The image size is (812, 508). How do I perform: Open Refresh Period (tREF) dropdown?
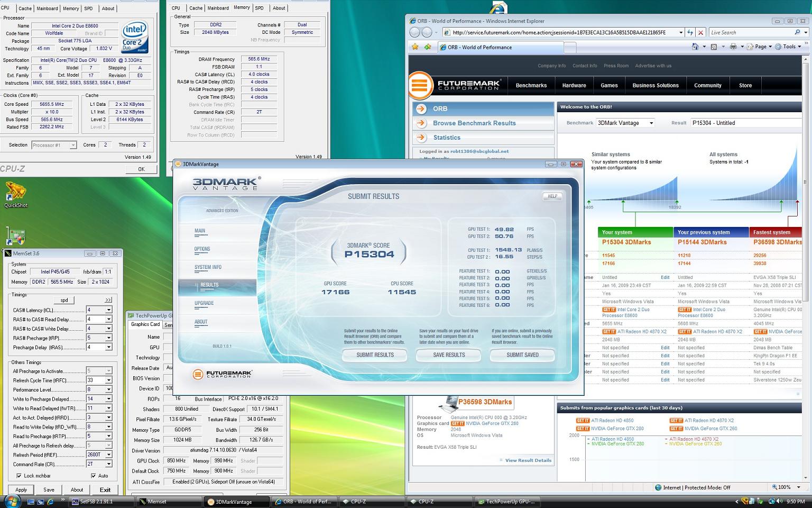click(109, 455)
